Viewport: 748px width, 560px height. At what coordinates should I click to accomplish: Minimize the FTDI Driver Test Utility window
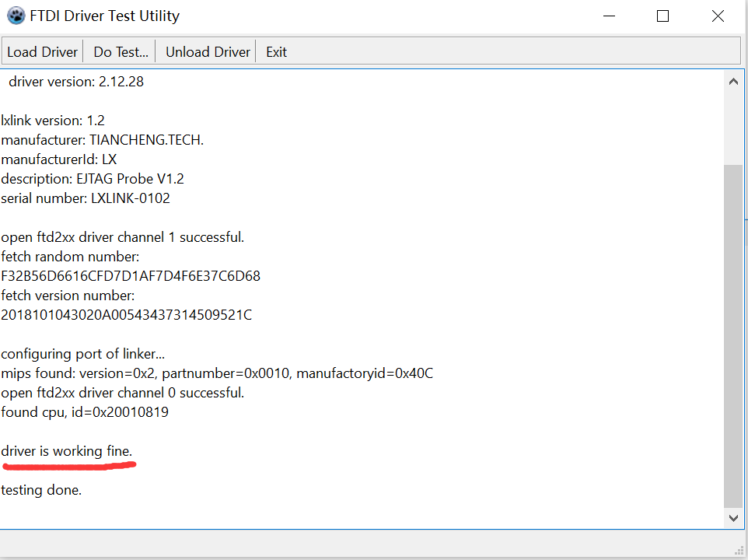click(609, 16)
